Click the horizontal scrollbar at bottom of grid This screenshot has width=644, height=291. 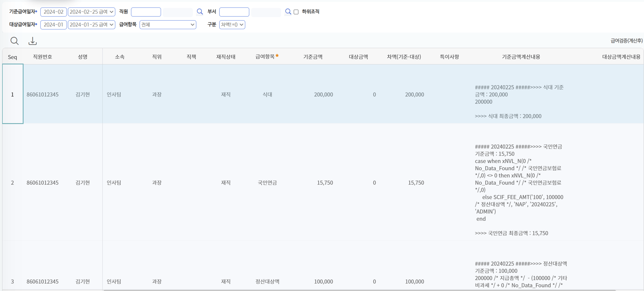coord(360,290)
